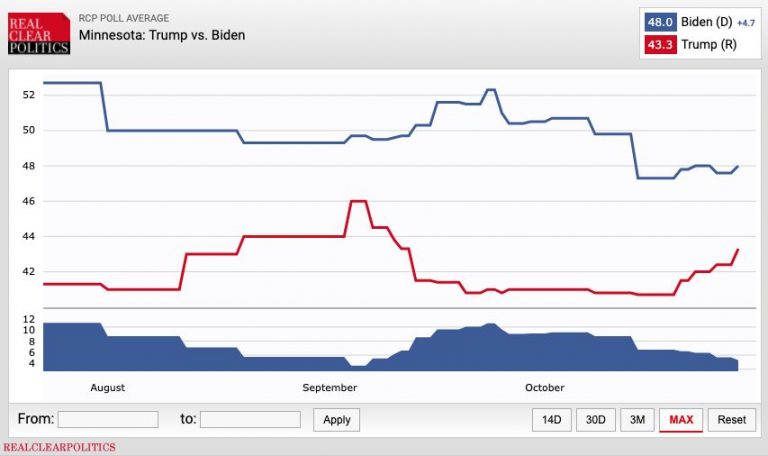Click the October label on the timeline

(x=544, y=387)
